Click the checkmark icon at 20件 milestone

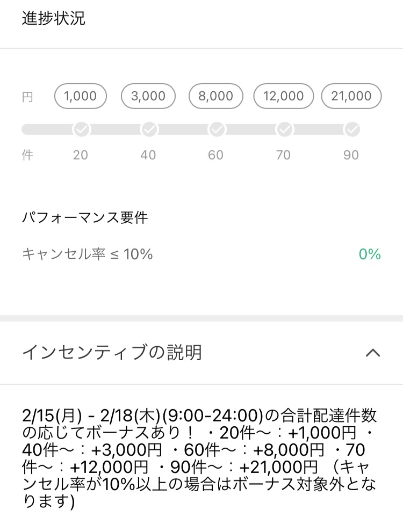(x=82, y=129)
